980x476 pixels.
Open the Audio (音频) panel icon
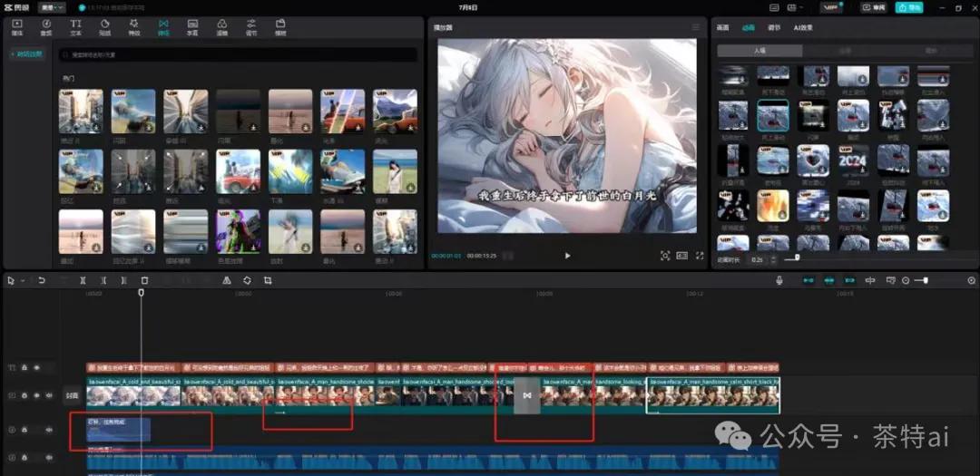[45, 27]
